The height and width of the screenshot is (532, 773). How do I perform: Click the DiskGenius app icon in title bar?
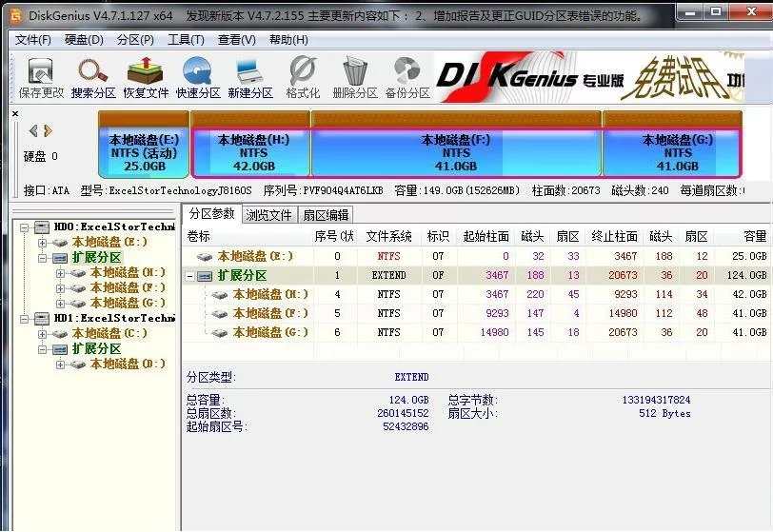(16, 16)
